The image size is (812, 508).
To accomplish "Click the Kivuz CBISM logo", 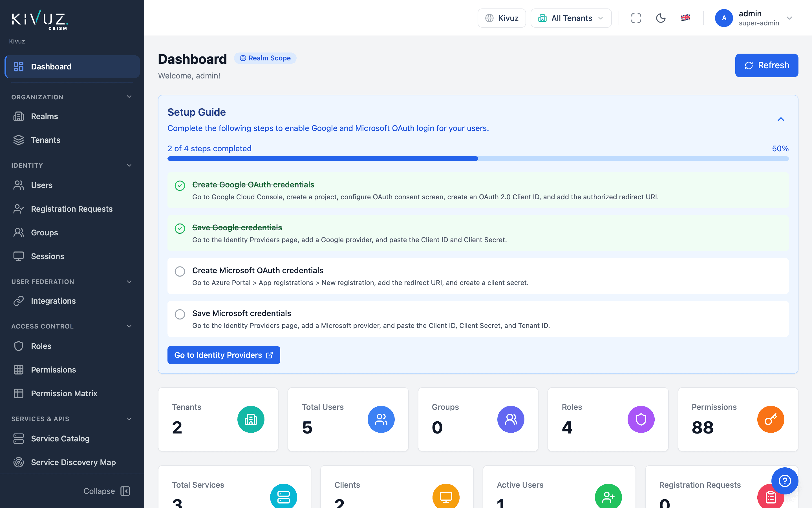I will [39, 20].
